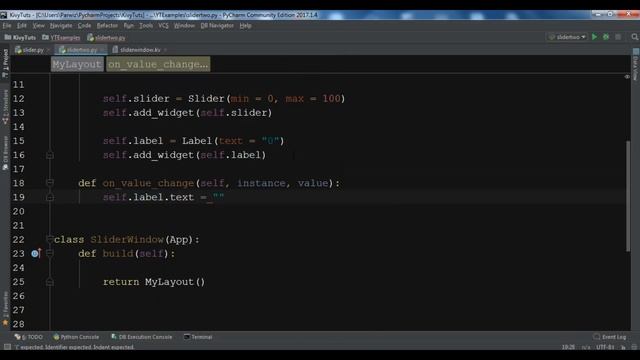Open the View menu

tap(38, 25)
